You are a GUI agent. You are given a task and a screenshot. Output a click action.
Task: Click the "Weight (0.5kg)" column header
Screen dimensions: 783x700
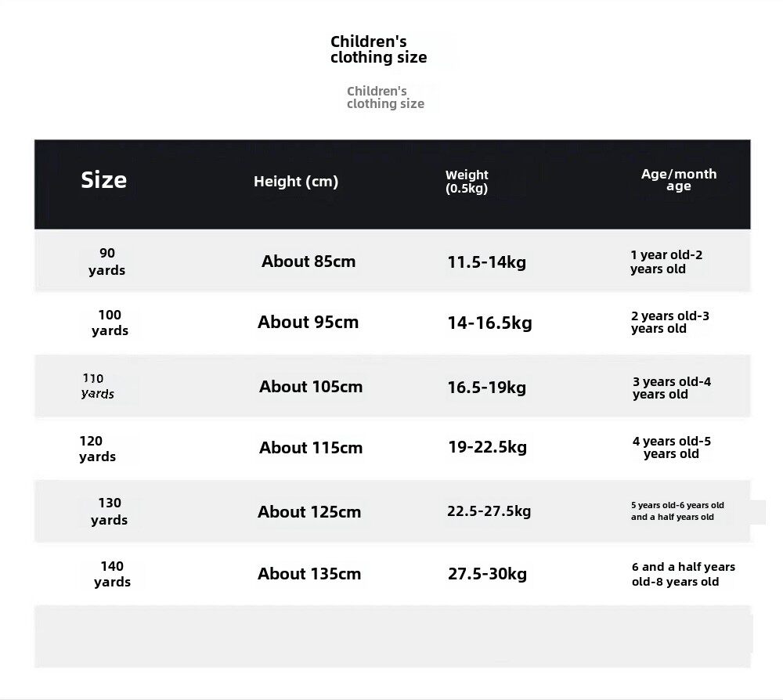point(467,182)
